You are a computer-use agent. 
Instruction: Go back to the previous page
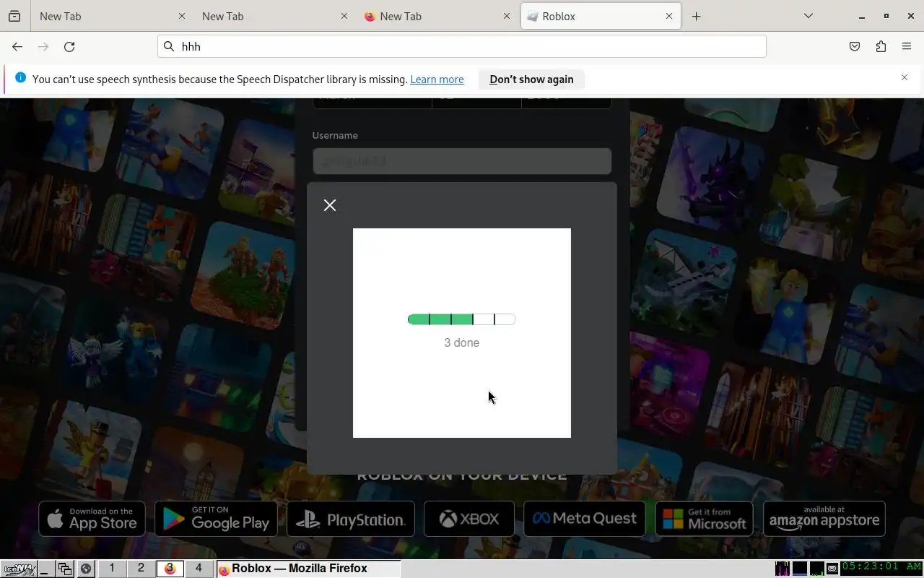click(x=17, y=46)
